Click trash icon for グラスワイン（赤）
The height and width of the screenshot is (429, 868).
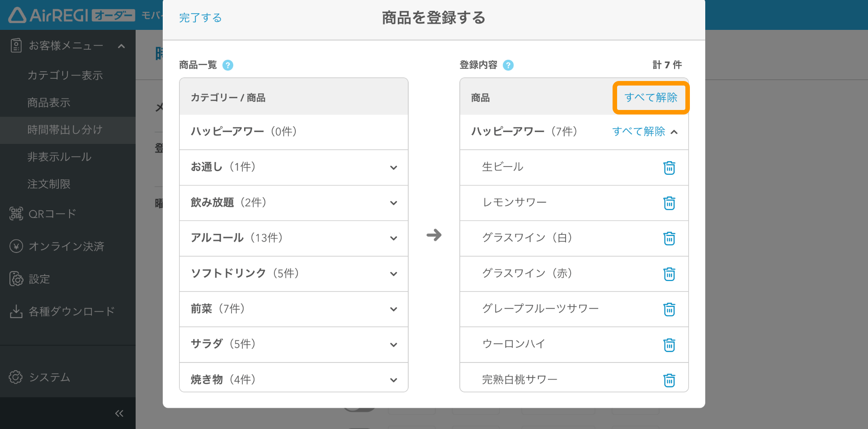point(669,274)
